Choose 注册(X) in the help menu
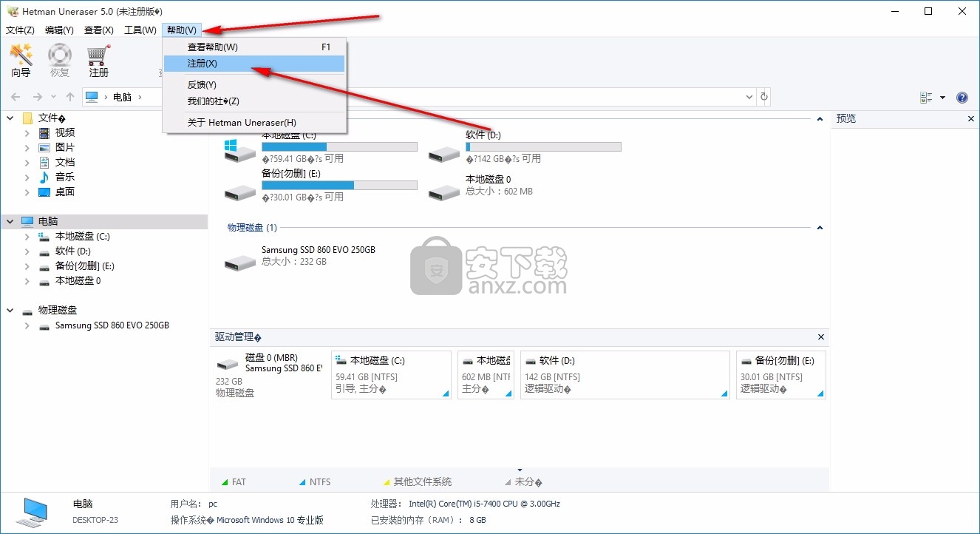The image size is (980, 534). point(254,64)
